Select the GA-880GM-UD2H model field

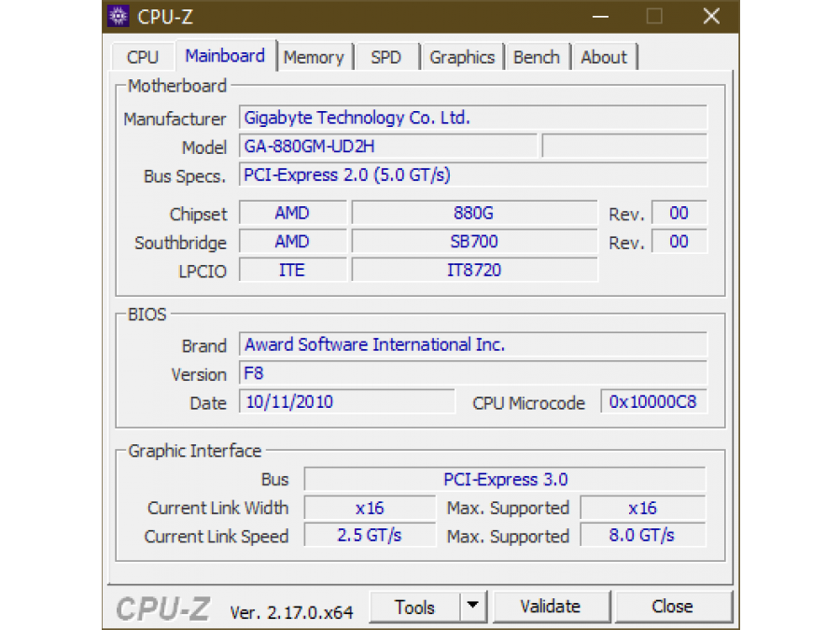click(387, 147)
